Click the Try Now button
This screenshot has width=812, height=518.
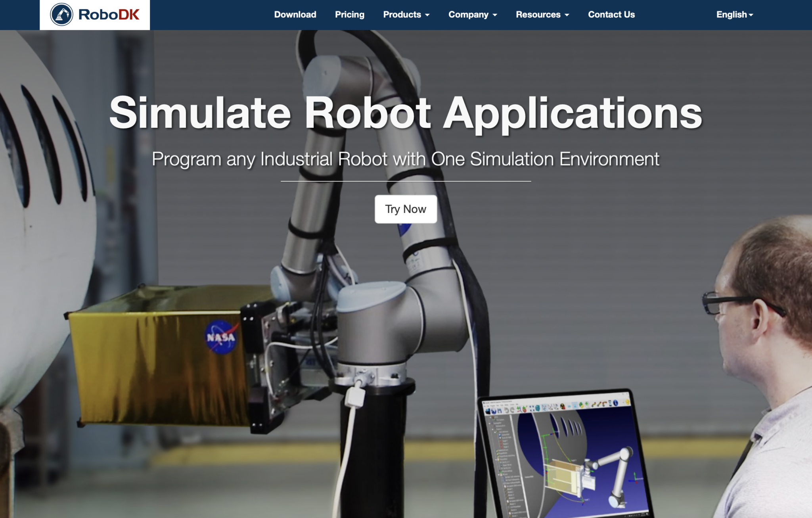point(406,209)
